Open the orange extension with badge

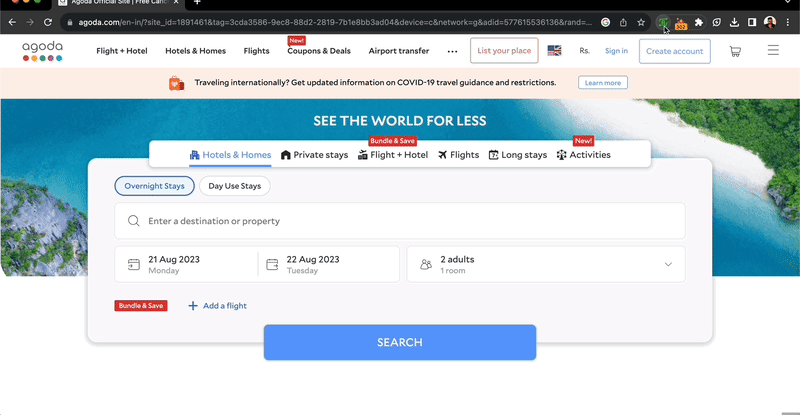(681, 23)
